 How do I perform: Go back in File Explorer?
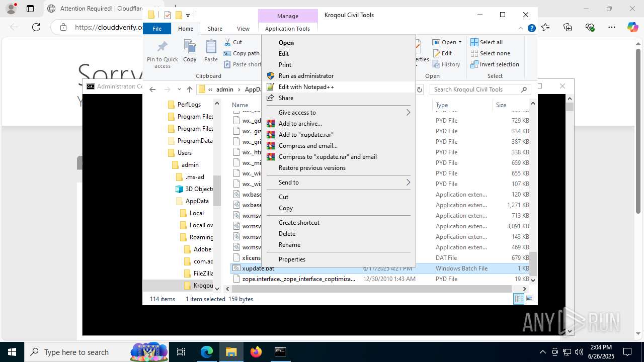(152, 89)
